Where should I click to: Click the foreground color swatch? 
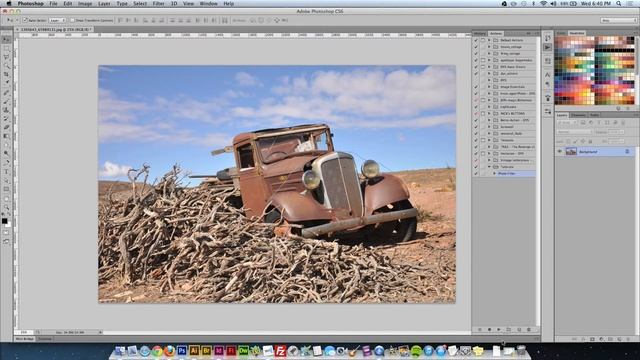[4, 221]
